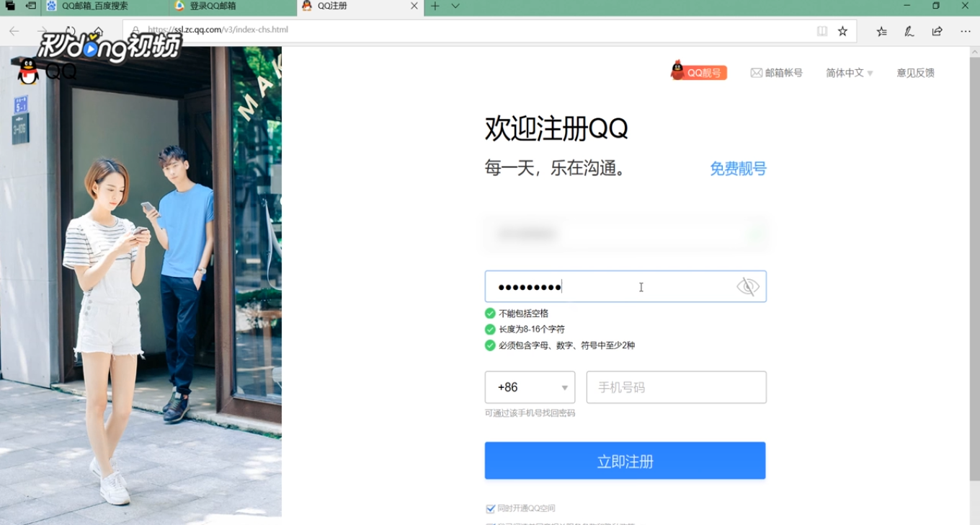Click the QQ靓号 badge
This screenshot has height=525, width=980.
tap(699, 71)
